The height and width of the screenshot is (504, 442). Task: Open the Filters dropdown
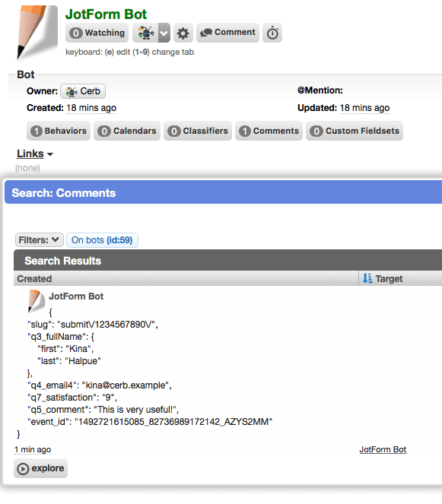click(x=40, y=239)
